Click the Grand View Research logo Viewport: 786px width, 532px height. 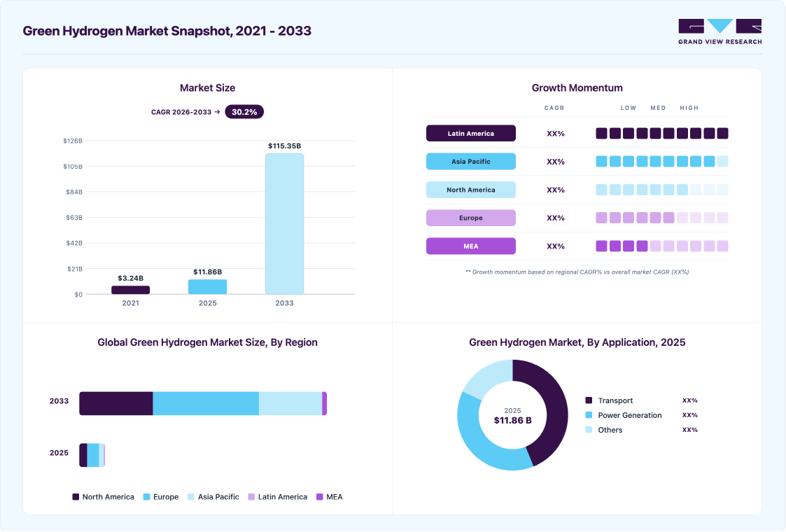click(x=720, y=32)
